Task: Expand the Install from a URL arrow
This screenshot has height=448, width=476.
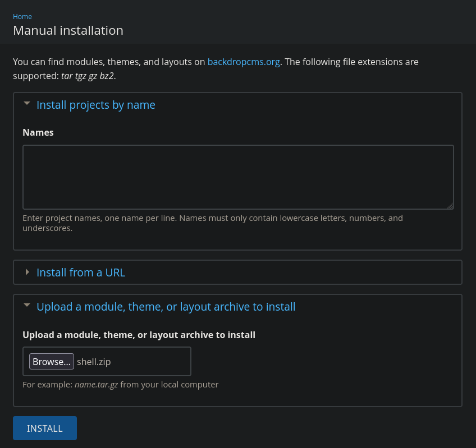Action: click(x=27, y=273)
